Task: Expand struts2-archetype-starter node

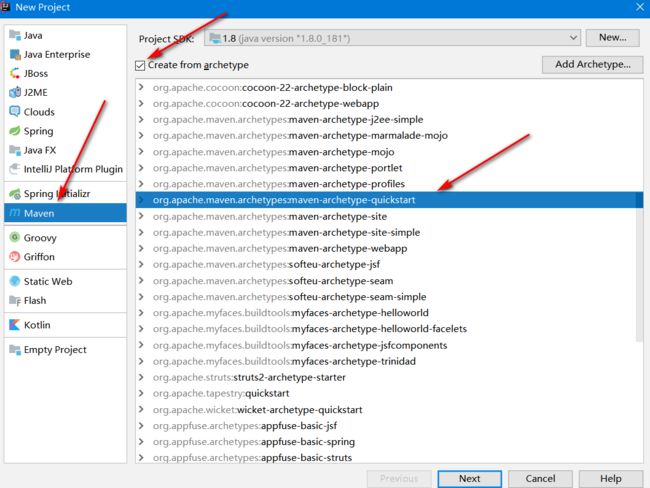Action: coord(141,377)
